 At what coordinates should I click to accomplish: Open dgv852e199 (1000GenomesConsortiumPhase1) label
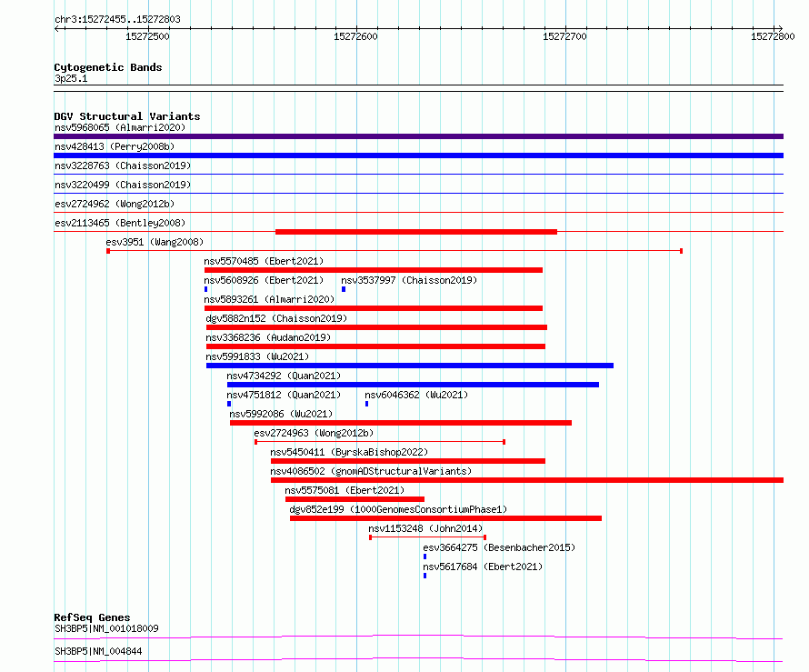(398, 509)
